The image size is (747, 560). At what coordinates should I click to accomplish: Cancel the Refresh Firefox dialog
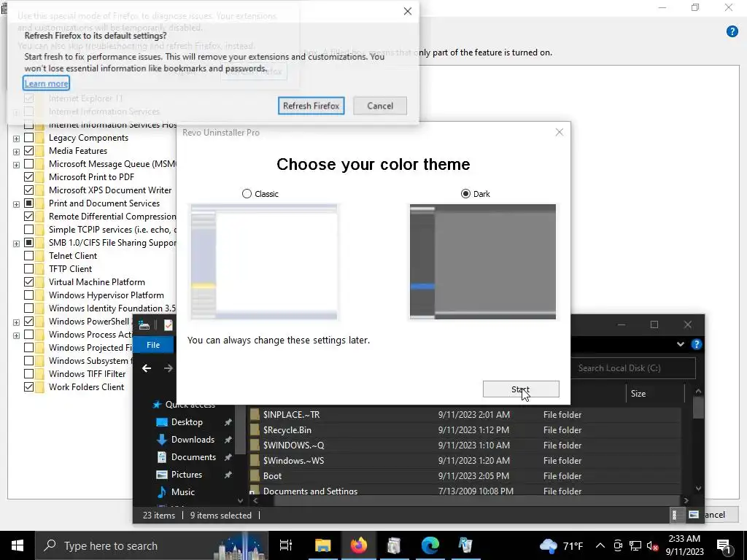pyautogui.click(x=380, y=106)
